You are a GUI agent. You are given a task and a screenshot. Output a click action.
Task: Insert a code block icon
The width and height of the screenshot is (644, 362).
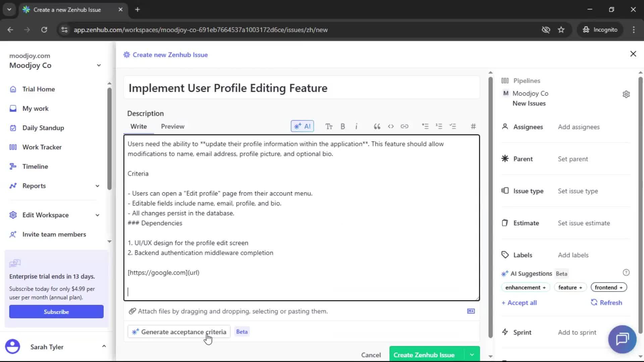391,126
